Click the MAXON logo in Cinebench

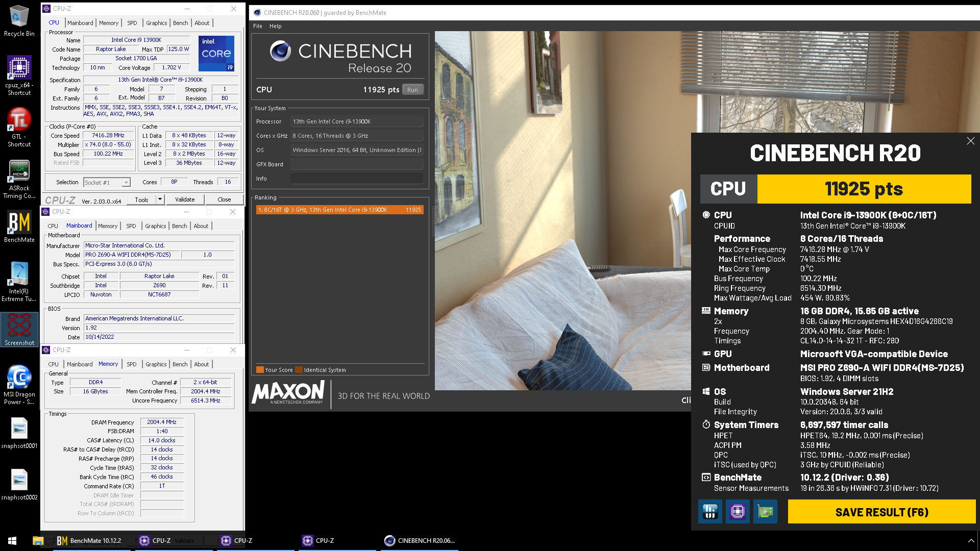[x=289, y=393]
